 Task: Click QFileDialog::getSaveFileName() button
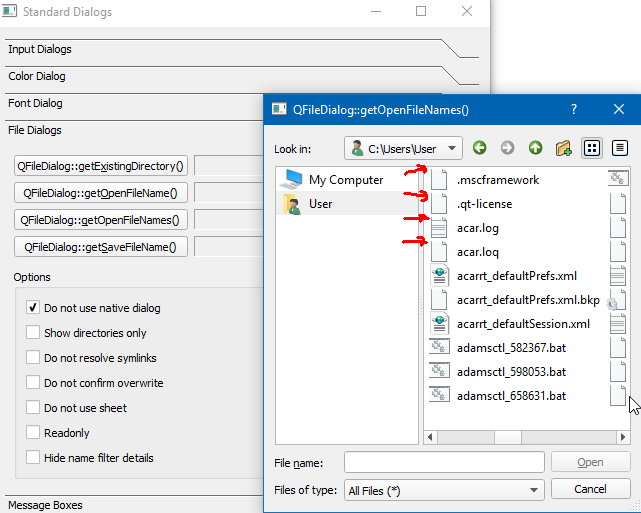tap(101, 247)
